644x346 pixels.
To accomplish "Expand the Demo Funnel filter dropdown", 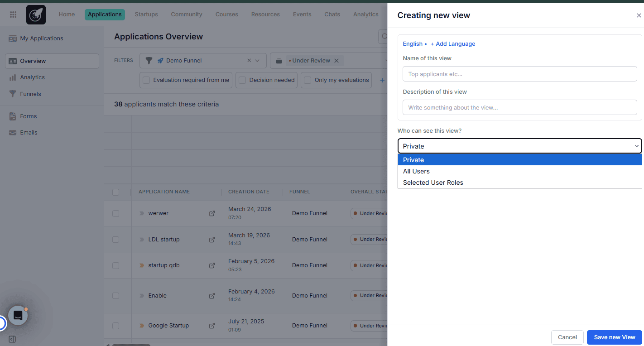I will pos(258,61).
